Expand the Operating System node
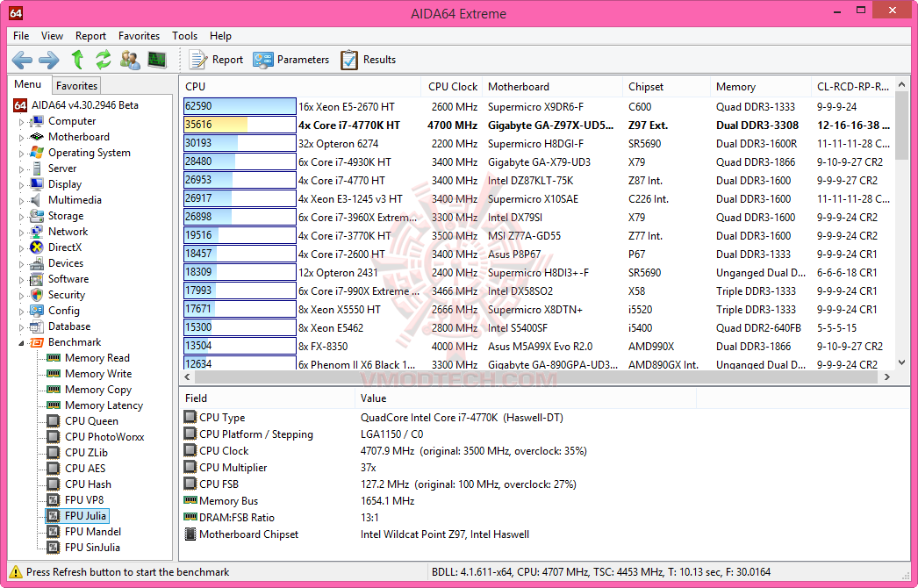This screenshot has width=918, height=588. [x=22, y=154]
